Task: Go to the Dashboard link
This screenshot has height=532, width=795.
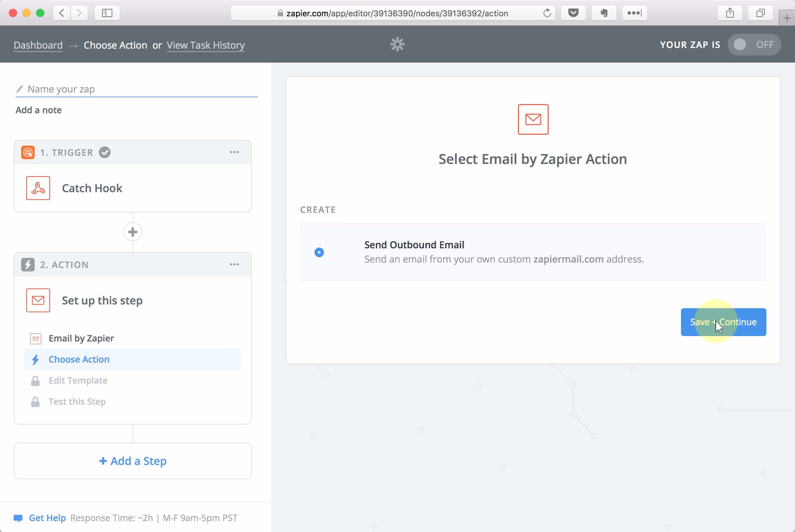Action: tap(38, 45)
